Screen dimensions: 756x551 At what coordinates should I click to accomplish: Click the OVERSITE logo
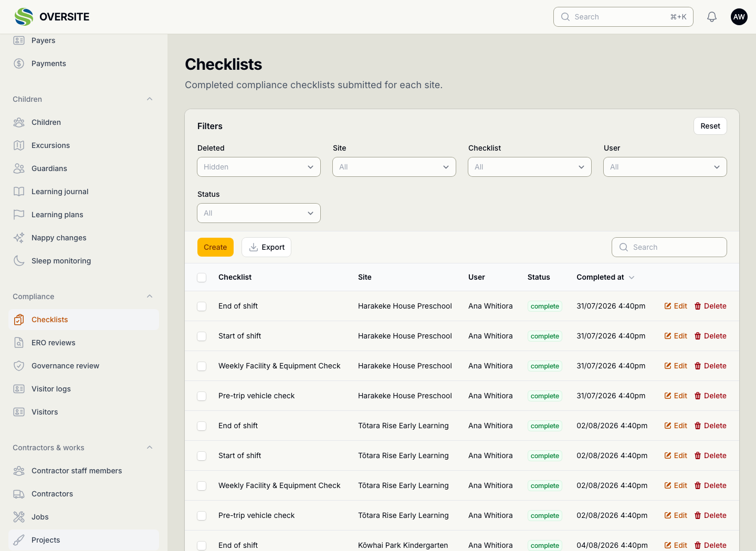52,17
